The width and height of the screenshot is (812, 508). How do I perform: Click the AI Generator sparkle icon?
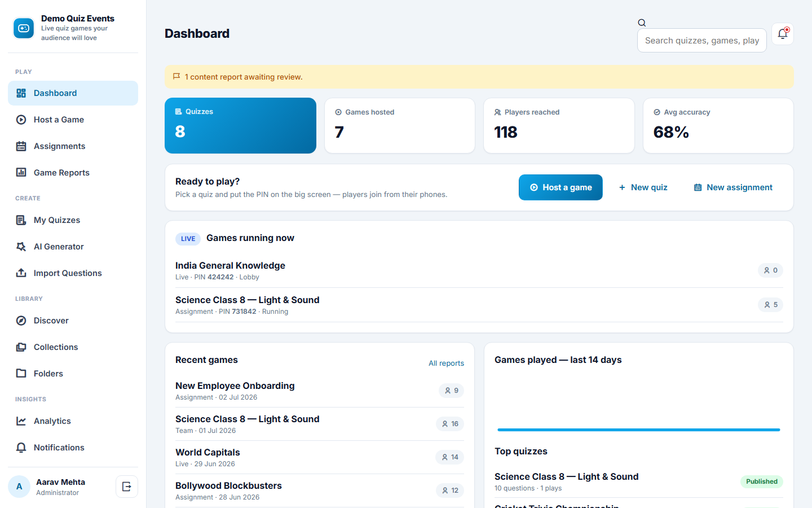(21, 247)
